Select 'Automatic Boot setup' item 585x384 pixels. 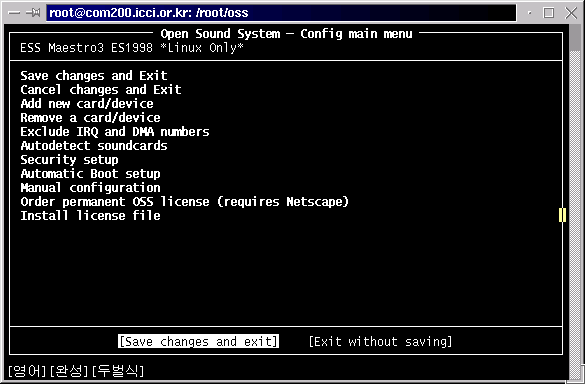90,174
